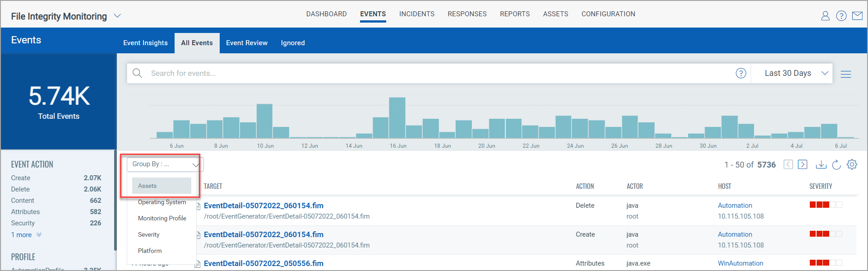Open EventDetail-05072022_060154.fim Create event link

click(263, 234)
